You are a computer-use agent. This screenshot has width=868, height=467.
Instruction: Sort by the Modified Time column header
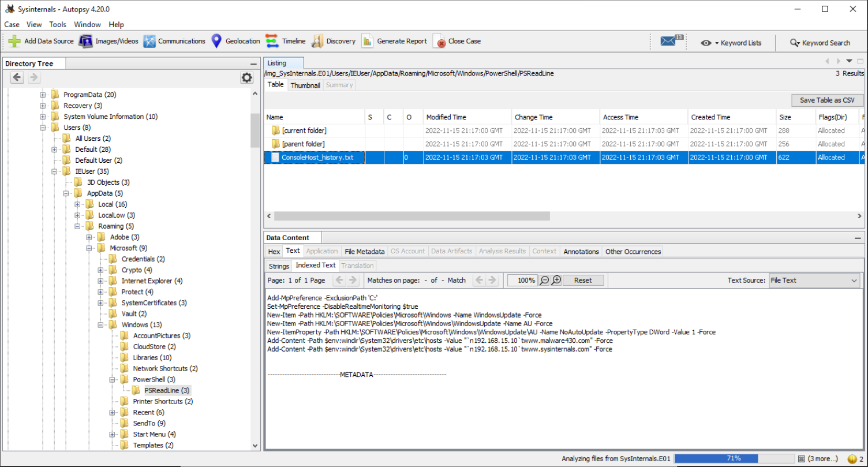[x=467, y=117]
